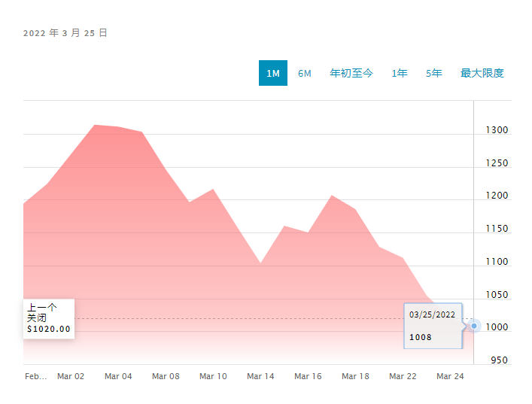
Task: Select Mar 08 on the date axis
Action: tap(166, 376)
